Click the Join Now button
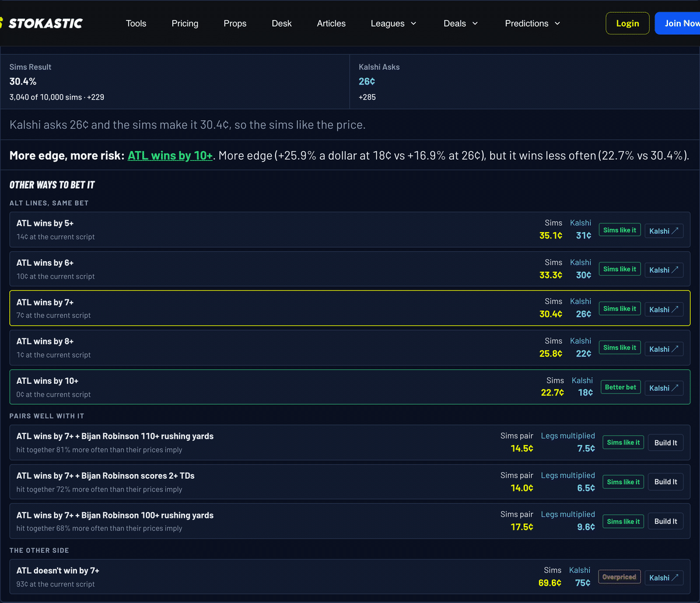 point(677,23)
